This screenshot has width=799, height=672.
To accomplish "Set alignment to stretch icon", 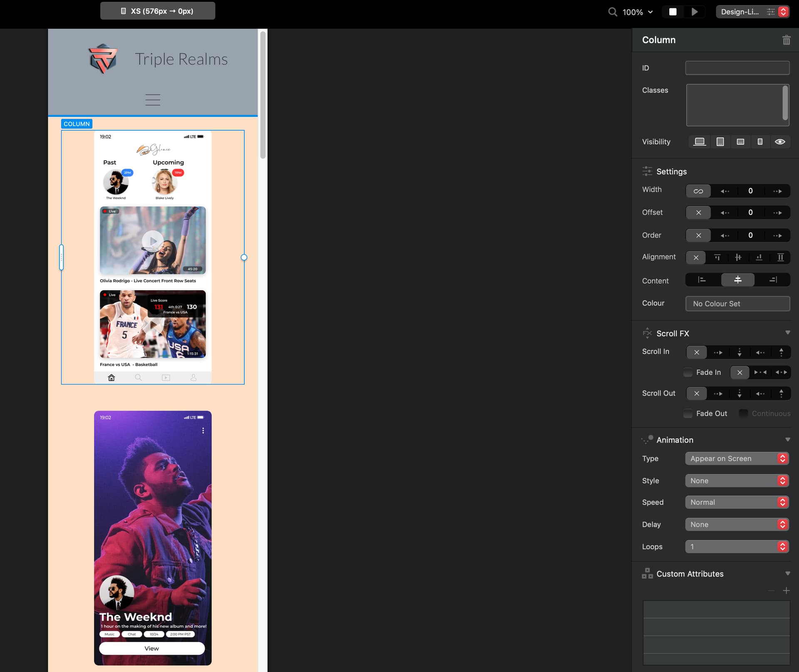I will [x=780, y=258].
